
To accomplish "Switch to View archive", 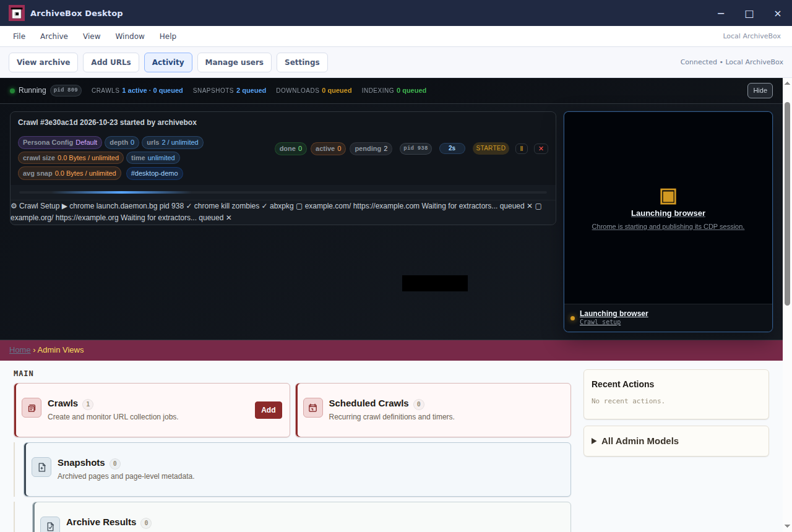I will point(43,62).
